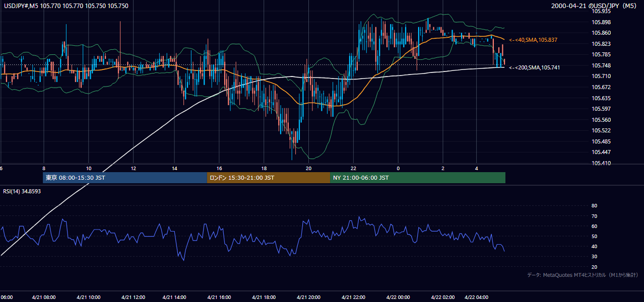Click the '4/22 04:00' bottom date label
The height and width of the screenshot is (302, 644).
tap(477, 297)
